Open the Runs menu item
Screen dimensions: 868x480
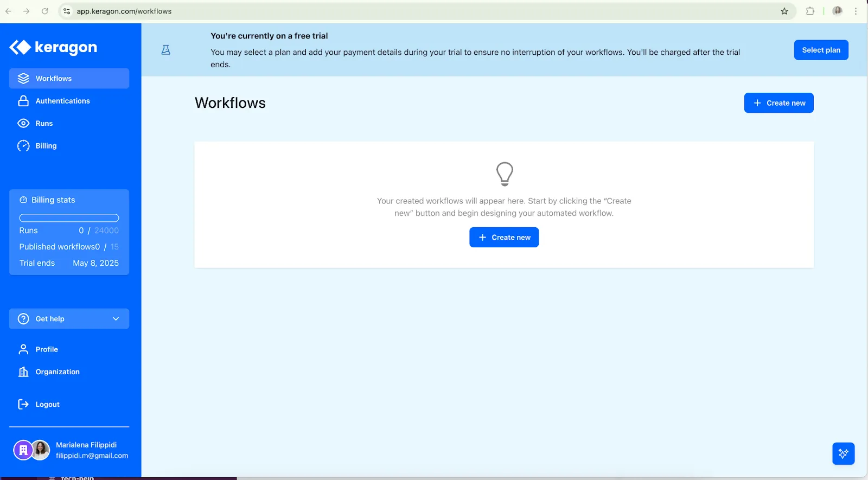pyautogui.click(x=69, y=123)
